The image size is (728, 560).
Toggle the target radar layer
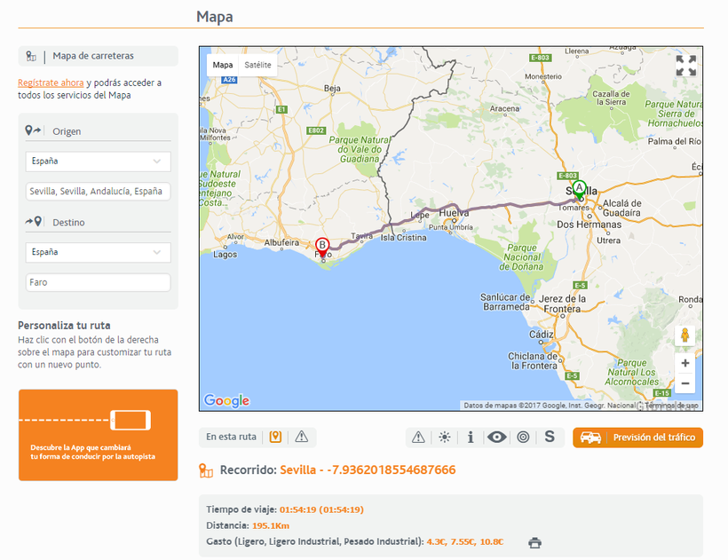(x=524, y=438)
